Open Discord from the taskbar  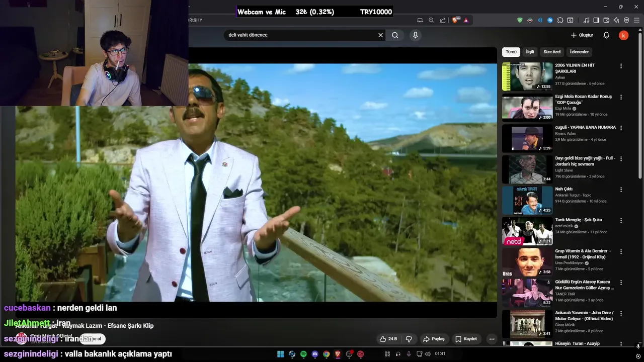pos(315,354)
